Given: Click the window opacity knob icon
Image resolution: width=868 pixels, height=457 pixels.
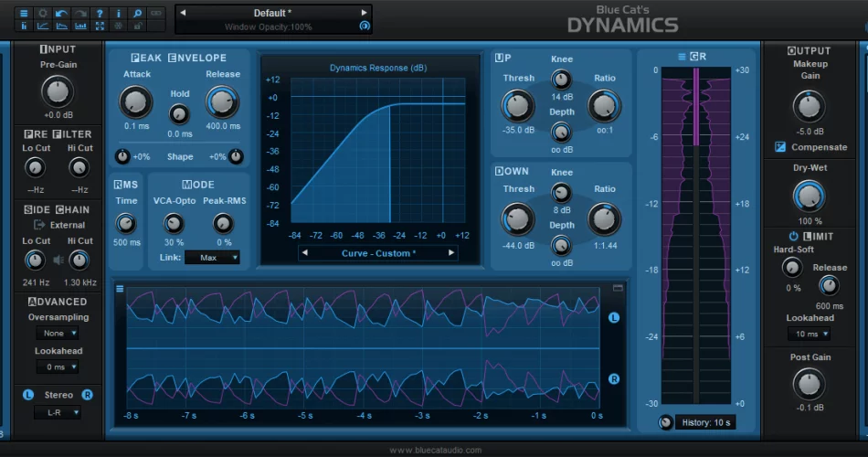Looking at the screenshot, I should coord(365,26).
